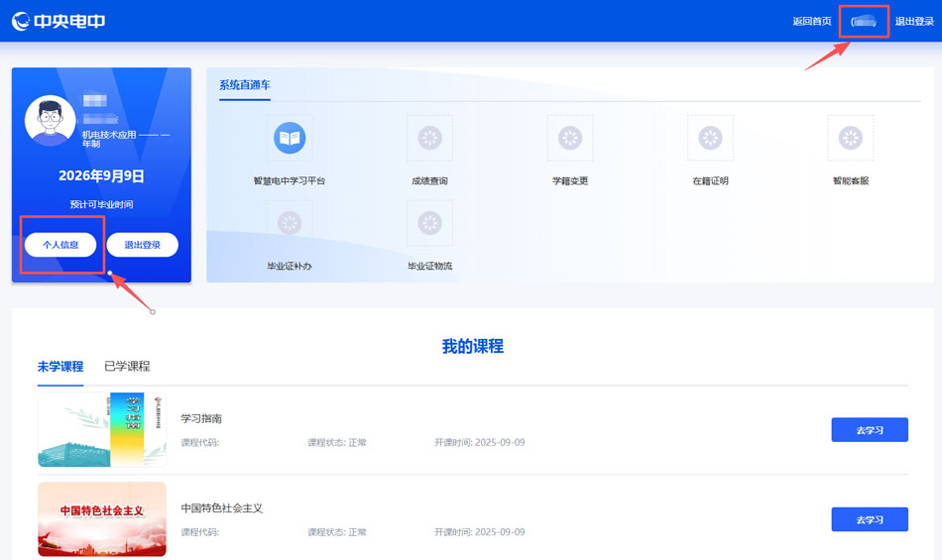Click 开课时间 in 中国特色社会主义 row
The image size is (942, 560).
[479, 532]
